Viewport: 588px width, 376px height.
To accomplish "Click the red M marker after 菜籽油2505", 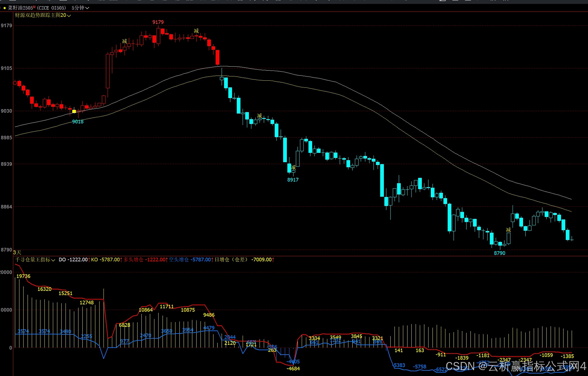I will point(34,7).
